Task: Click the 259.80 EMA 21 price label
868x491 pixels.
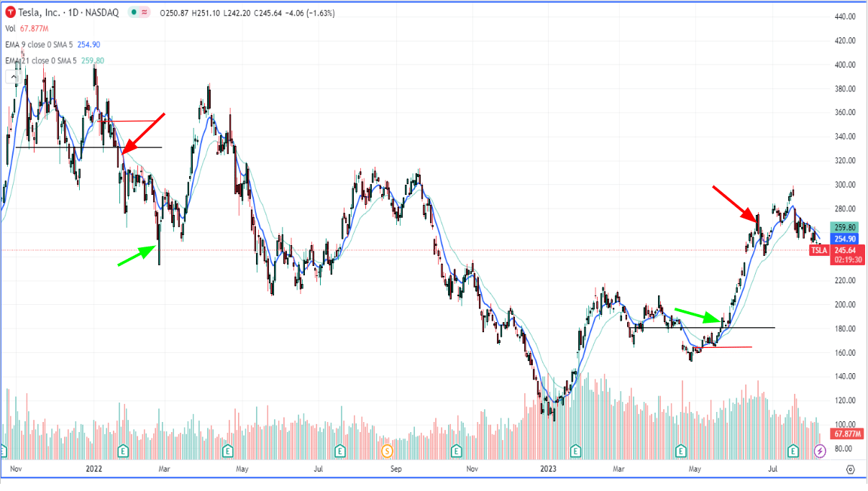Action: (x=843, y=226)
